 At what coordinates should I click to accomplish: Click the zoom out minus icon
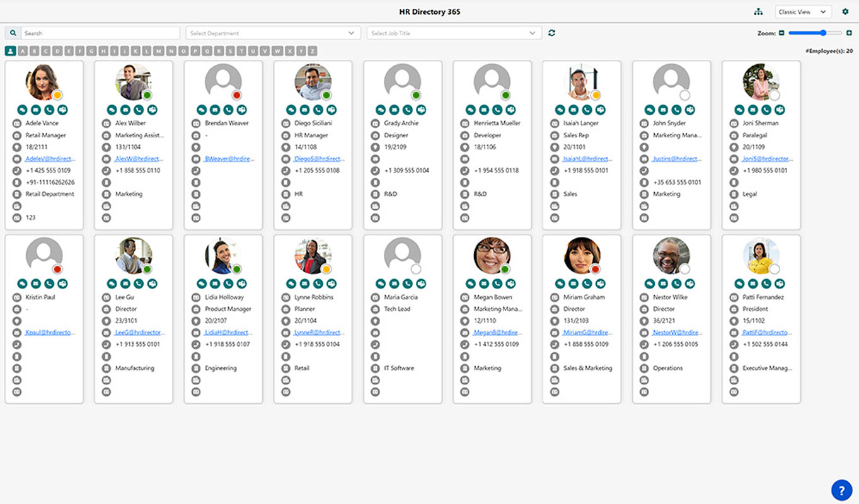click(x=781, y=33)
